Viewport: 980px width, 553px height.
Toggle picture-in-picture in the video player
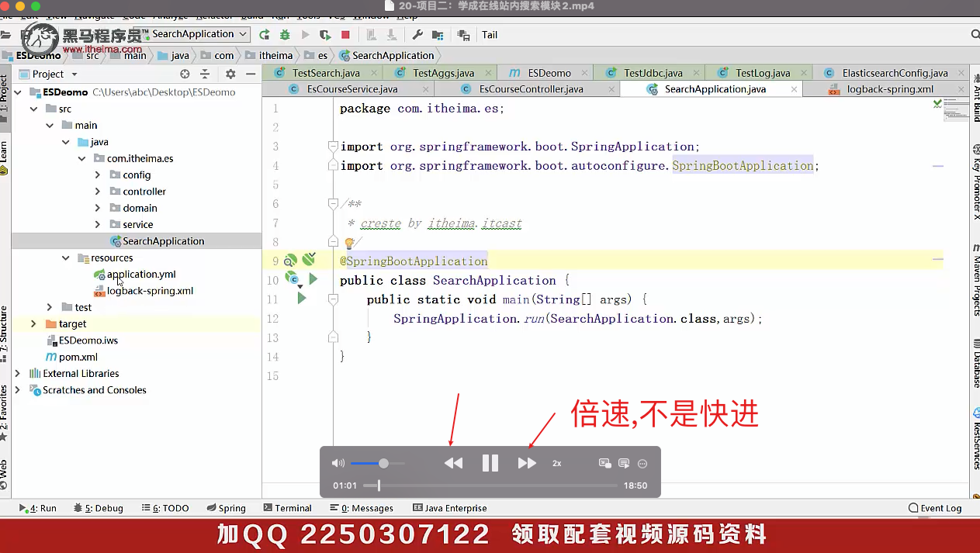[605, 463]
